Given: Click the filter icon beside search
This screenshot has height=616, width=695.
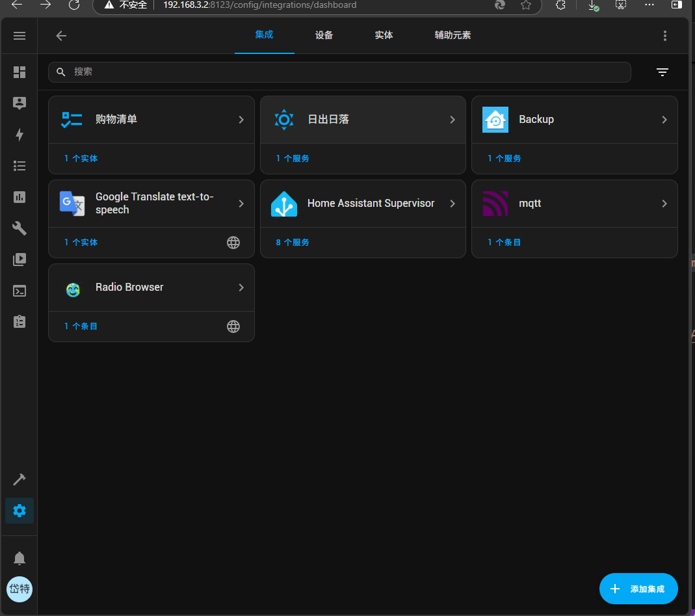Looking at the screenshot, I should coord(662,72).
